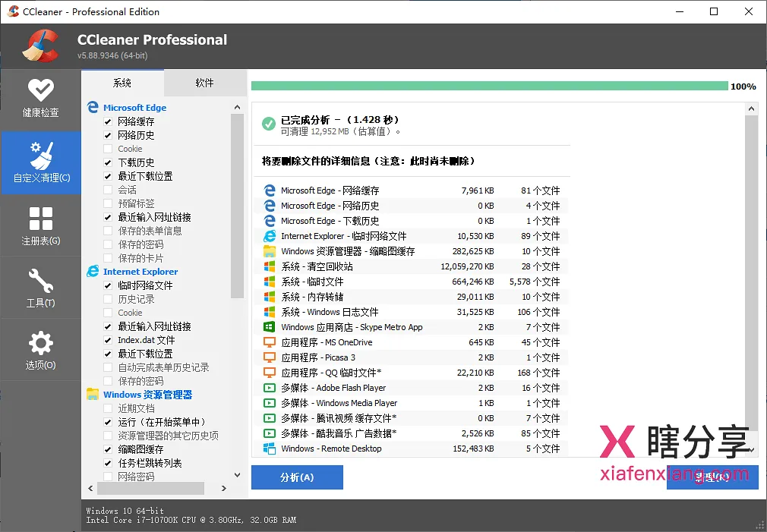Enable the Cookie checkbox under Microsoft Edge
Screen dimensions: 767x532
click(x=108, y=148)
